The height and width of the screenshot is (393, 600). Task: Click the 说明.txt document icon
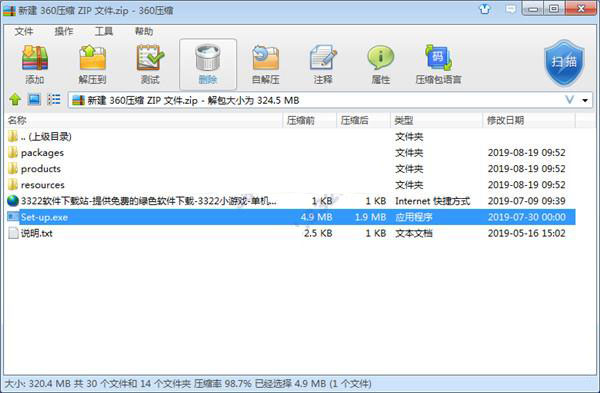pyautogui.click(x=13, y=233)
